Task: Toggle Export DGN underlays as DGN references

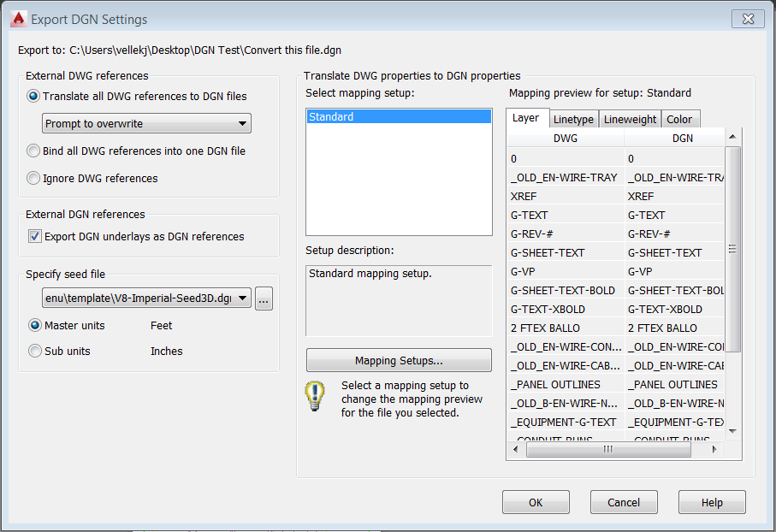Action: coord(34,236)
